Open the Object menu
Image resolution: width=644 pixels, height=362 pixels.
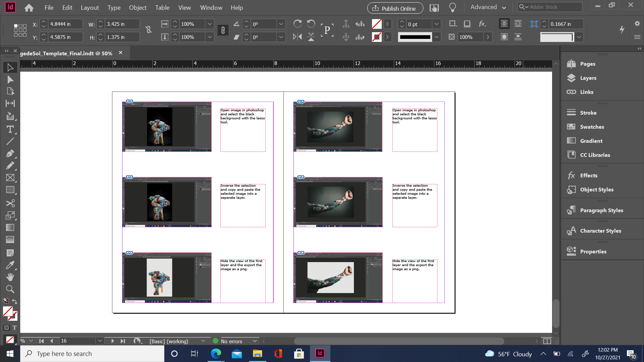pyautogui.click(x=138, y=7)
